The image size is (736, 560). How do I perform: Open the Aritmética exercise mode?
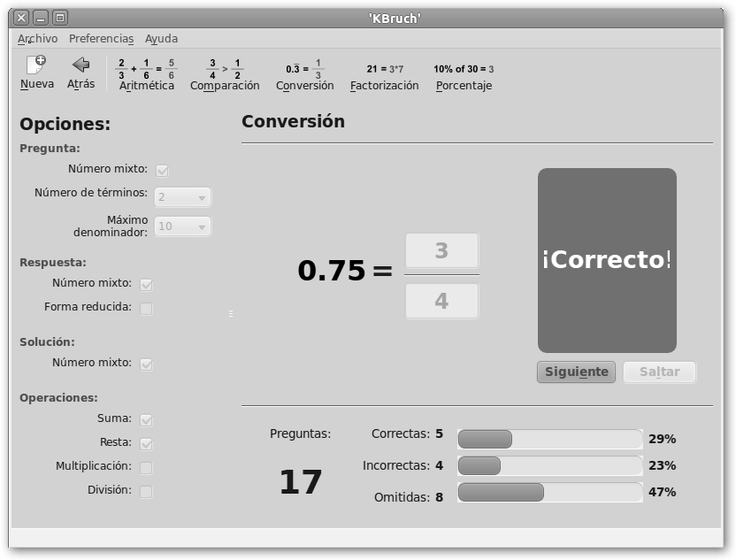click(x=147, y=68)
